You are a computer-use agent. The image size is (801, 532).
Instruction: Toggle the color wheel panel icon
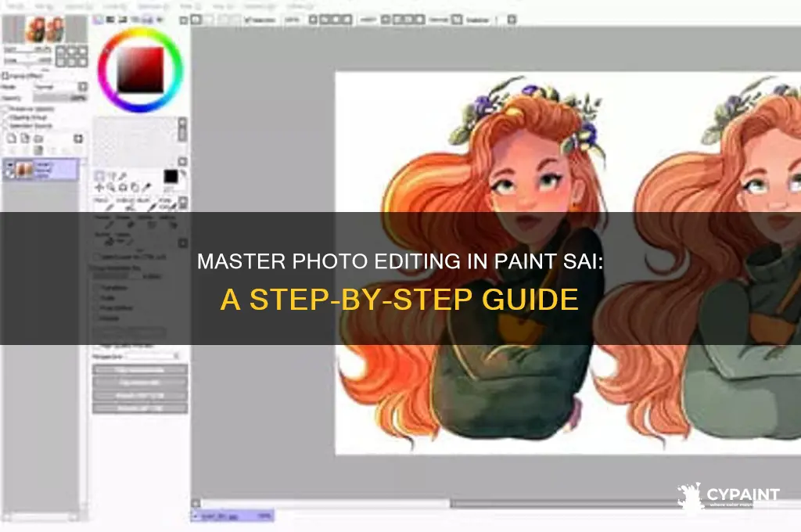(x=98, y=20)
